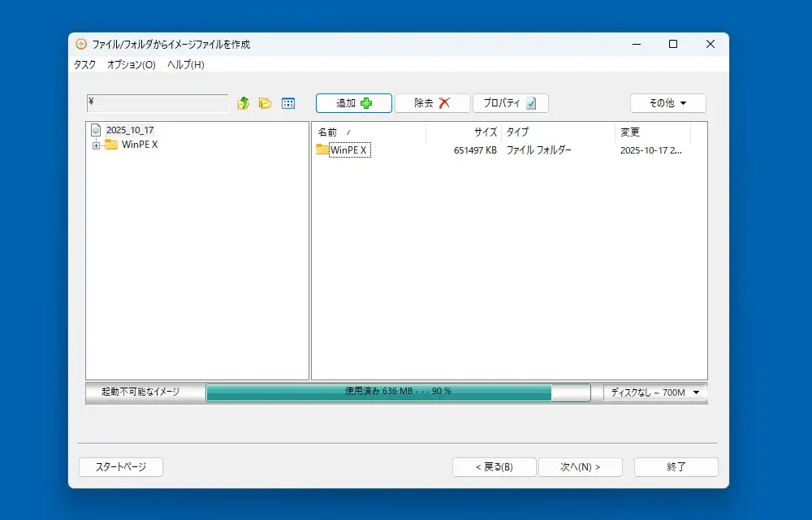Open the その他 dropdown menu
812x520 pixels.
[667, 103]
